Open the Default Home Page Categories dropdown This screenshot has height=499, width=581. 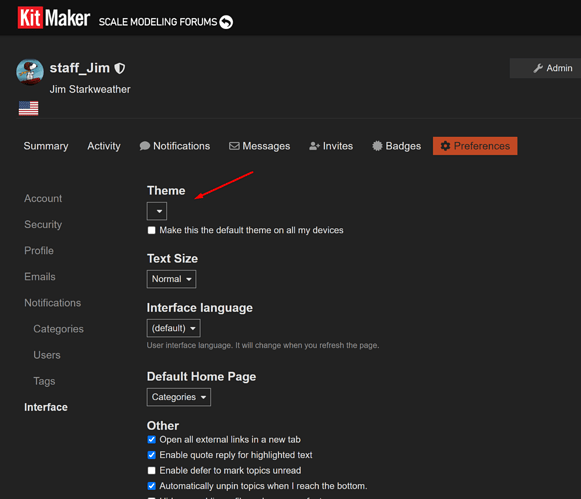pos(179,397)
